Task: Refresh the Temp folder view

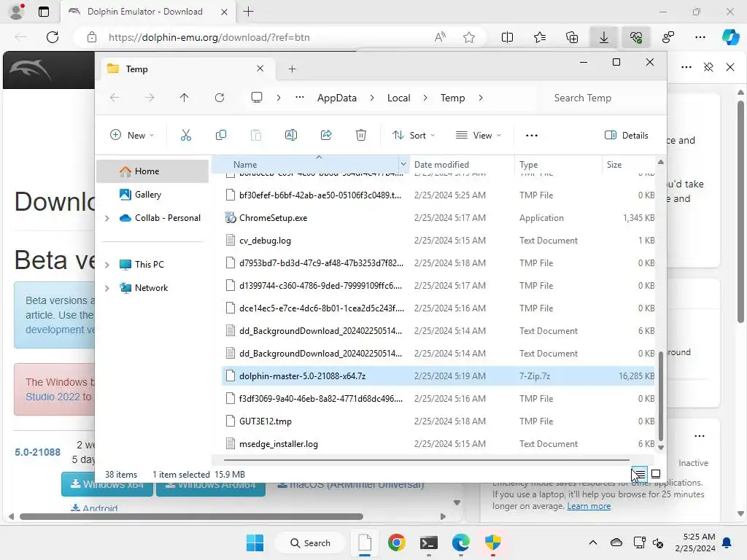Action: click(220, 98)
